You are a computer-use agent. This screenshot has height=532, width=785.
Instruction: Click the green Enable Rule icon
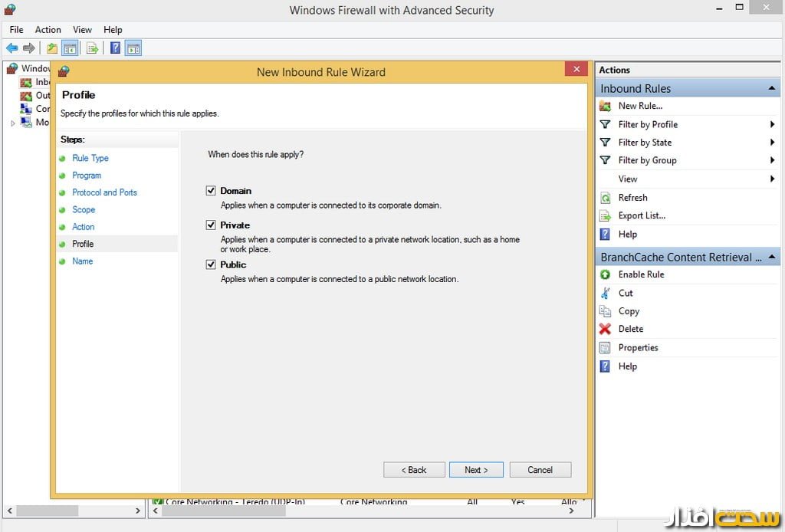[605, 274]
